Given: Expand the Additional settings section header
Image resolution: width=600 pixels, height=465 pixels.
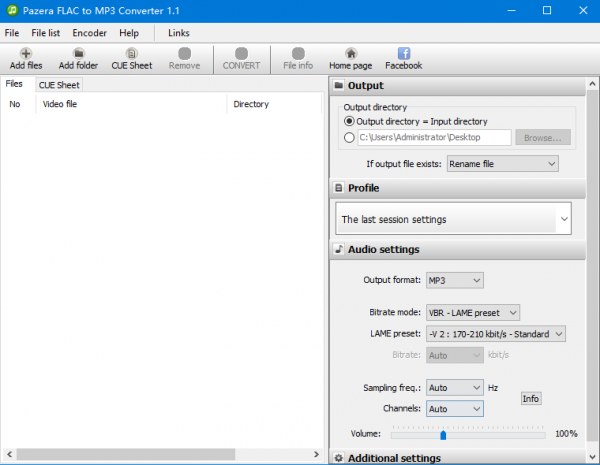Looking at the screenshot, I should tap(457, 458).
